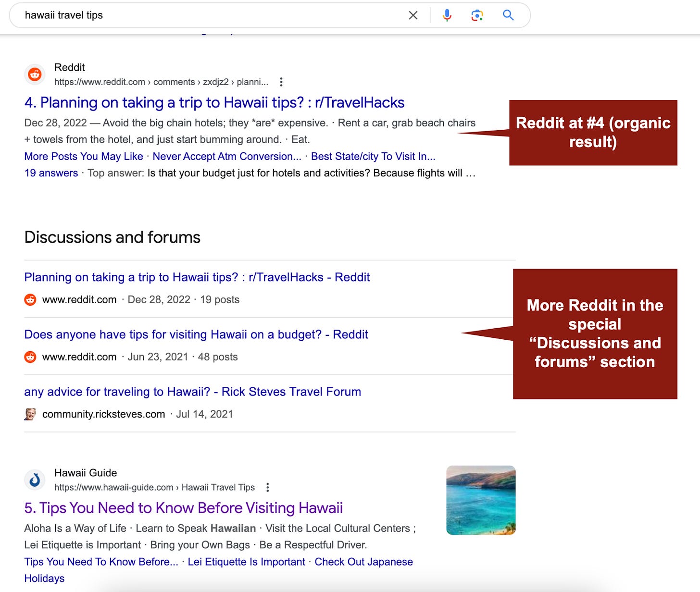Open 'any advice for traveling to Hawaii?' Rick Steves link
This screenshot has width=700, height=592.
[x=193, y=392]
